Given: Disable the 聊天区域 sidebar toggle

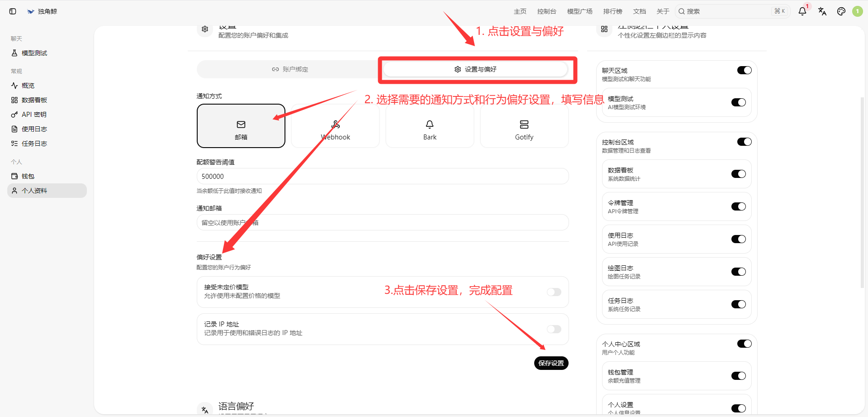Looking at the screenshot, I should 744,70.
